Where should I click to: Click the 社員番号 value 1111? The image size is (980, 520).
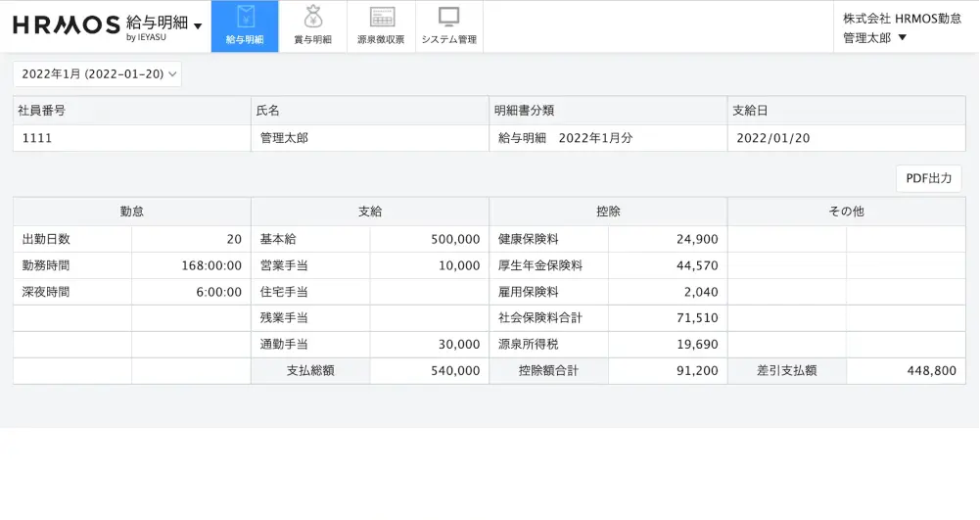pyautogui.click(x=37, y=138)
